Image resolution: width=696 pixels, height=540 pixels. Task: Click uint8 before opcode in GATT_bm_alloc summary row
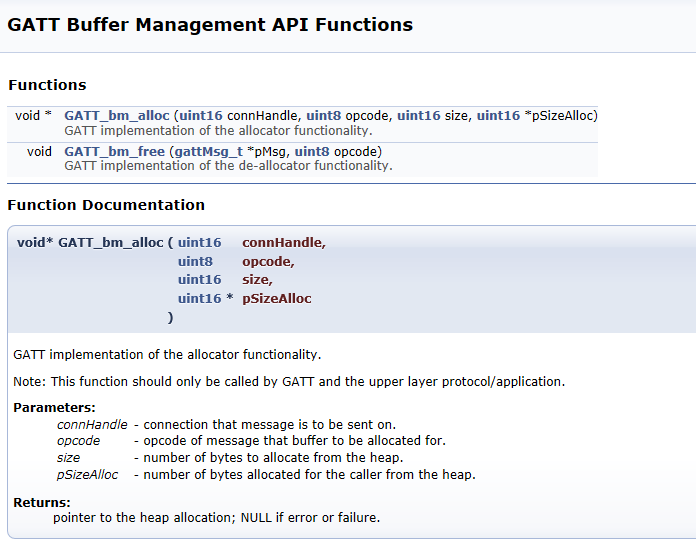[x=324, y=116]
